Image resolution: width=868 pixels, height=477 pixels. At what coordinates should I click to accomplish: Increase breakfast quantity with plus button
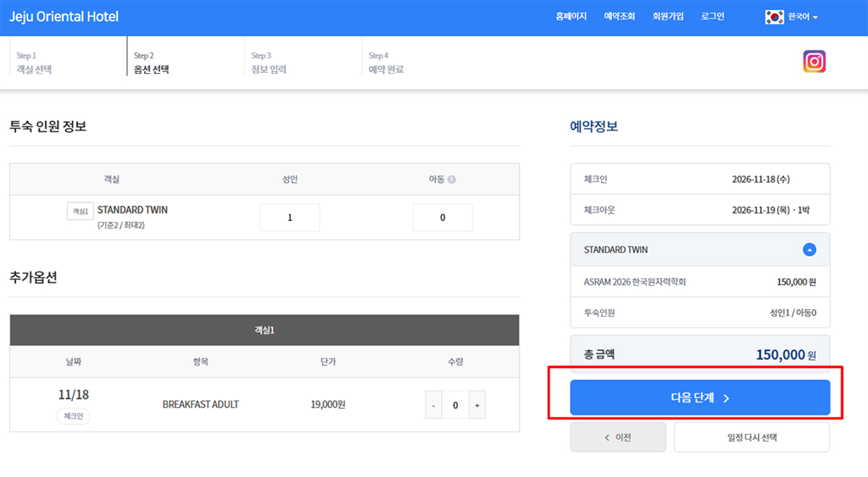477,405
